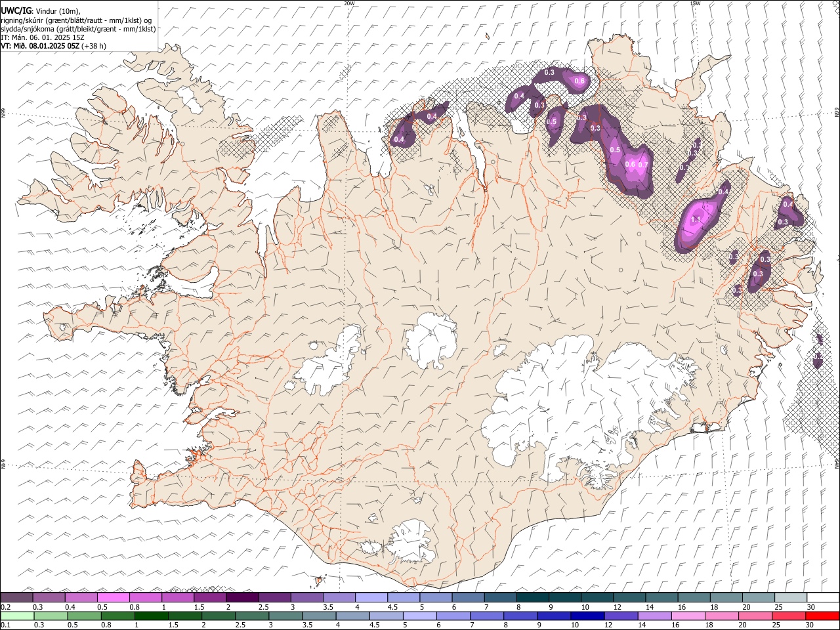Click the dark teal 8 swatch in top legend
840x630 pixels.
532,597
